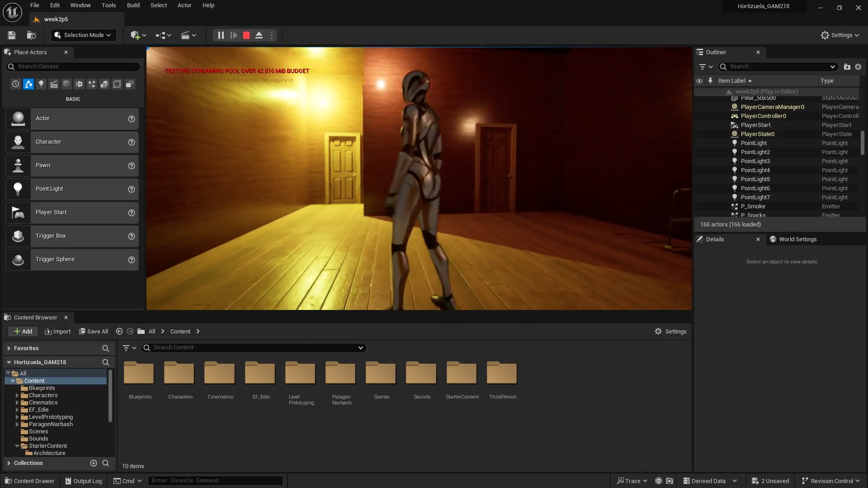
Task: Select the Character actor entry
Action: point(72,142)
